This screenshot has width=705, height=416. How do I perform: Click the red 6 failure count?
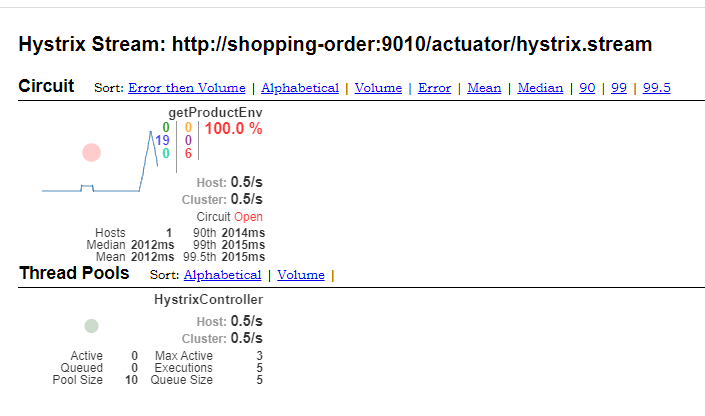(188, 153)
